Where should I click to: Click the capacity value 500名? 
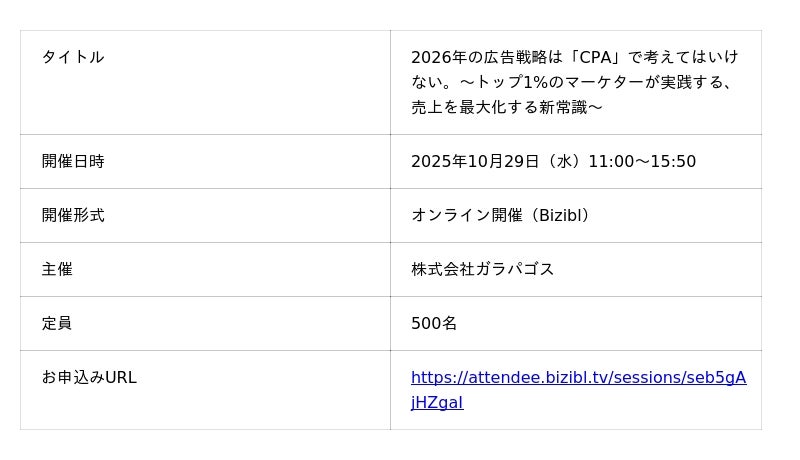434,324
